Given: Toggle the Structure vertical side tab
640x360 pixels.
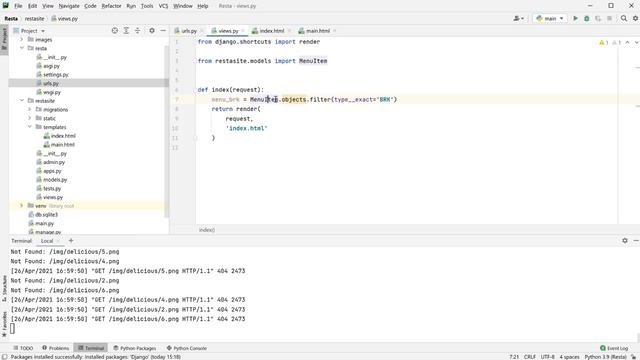Looking at the screenshot, I should click(x=4, y=289).
